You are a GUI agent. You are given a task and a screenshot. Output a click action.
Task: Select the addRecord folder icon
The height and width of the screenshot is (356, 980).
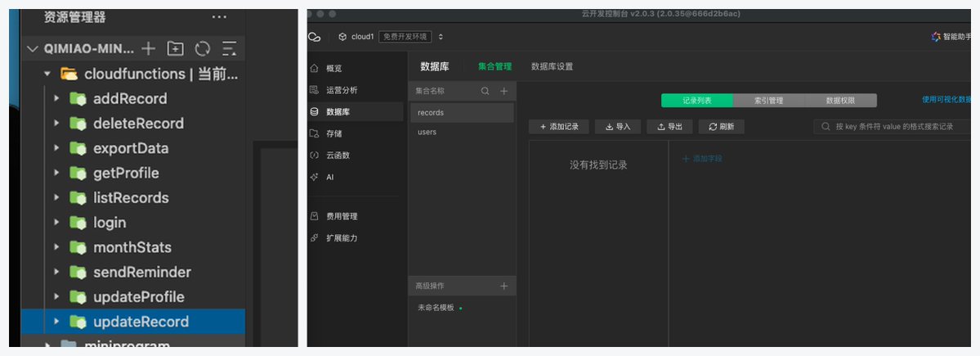tap(78, 98)
